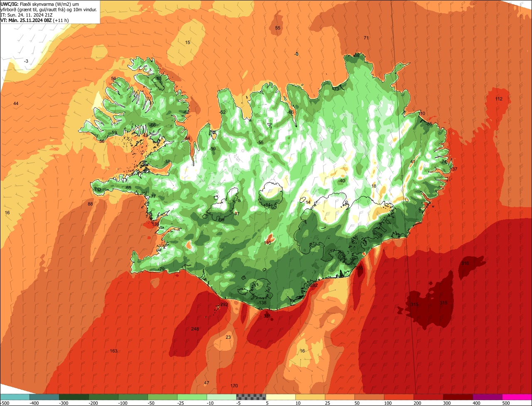This screenshot has width=532, height=406.
Task: Pick the dark maroon legend swatch between 300 and 400
Action: (x=458, y=397)
